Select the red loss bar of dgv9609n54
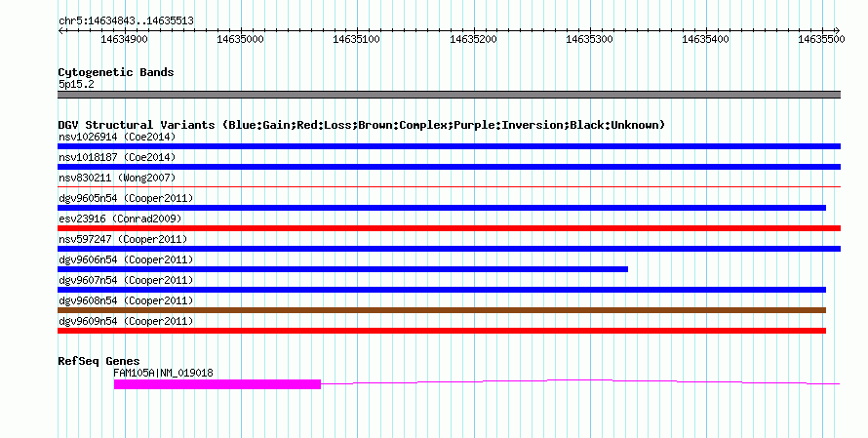The height and width of the screenshot is (438, 868). tap(442, 331)
